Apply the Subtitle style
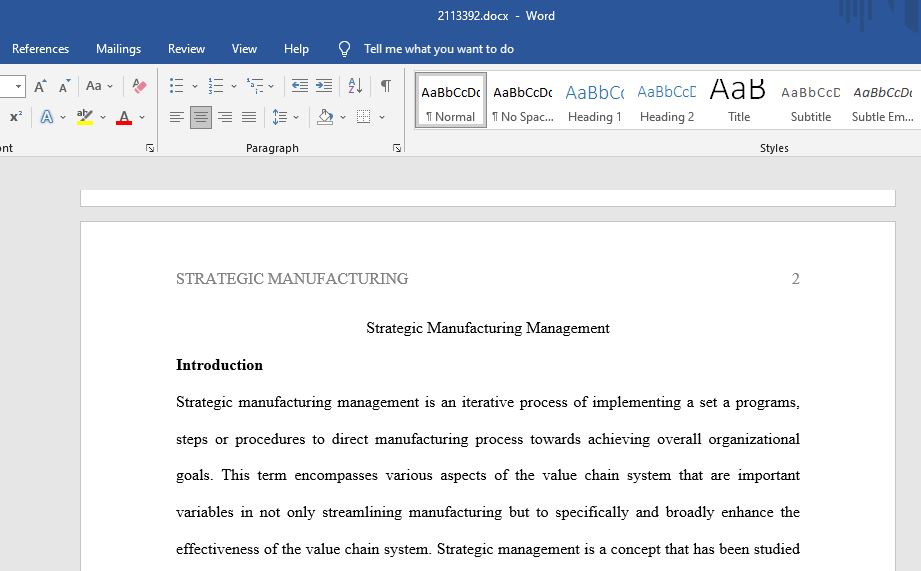This screenshot has height=571, width=921. tap(811, 100)
